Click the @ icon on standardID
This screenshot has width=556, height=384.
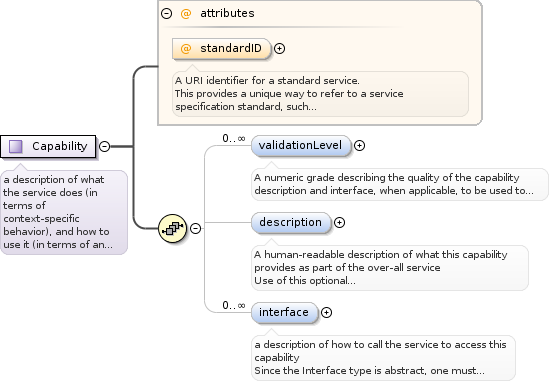(186, 48)
